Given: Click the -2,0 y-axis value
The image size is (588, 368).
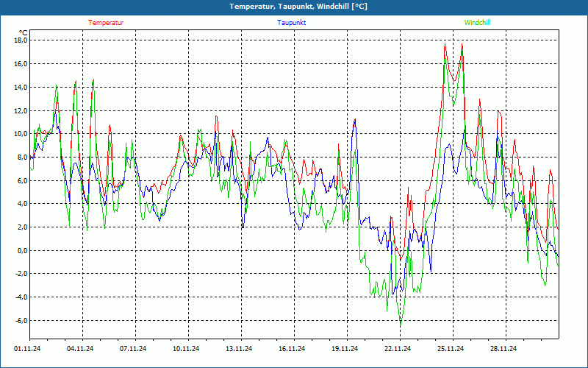Looking at the screenshot, I should point(21,274).
